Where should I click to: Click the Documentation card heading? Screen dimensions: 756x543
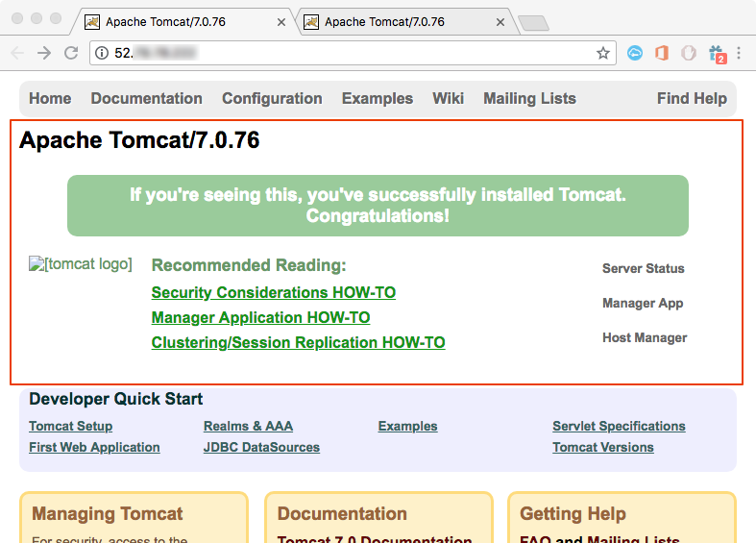coord(342,514)
